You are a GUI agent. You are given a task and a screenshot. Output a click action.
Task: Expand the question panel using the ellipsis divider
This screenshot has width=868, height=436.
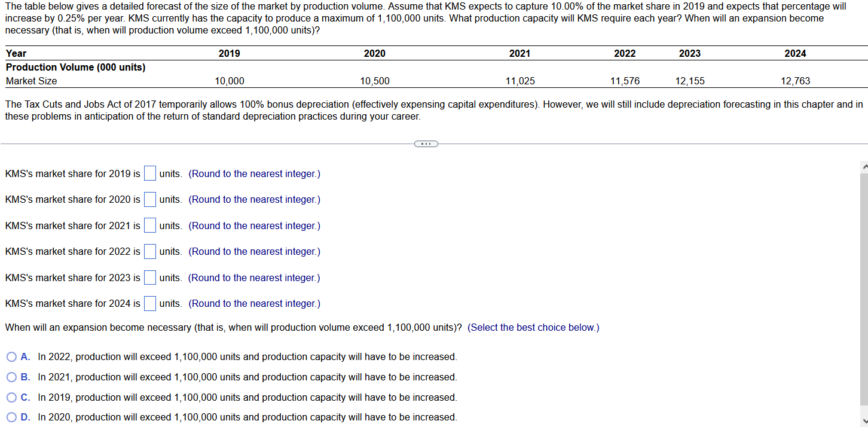(426, 144)
